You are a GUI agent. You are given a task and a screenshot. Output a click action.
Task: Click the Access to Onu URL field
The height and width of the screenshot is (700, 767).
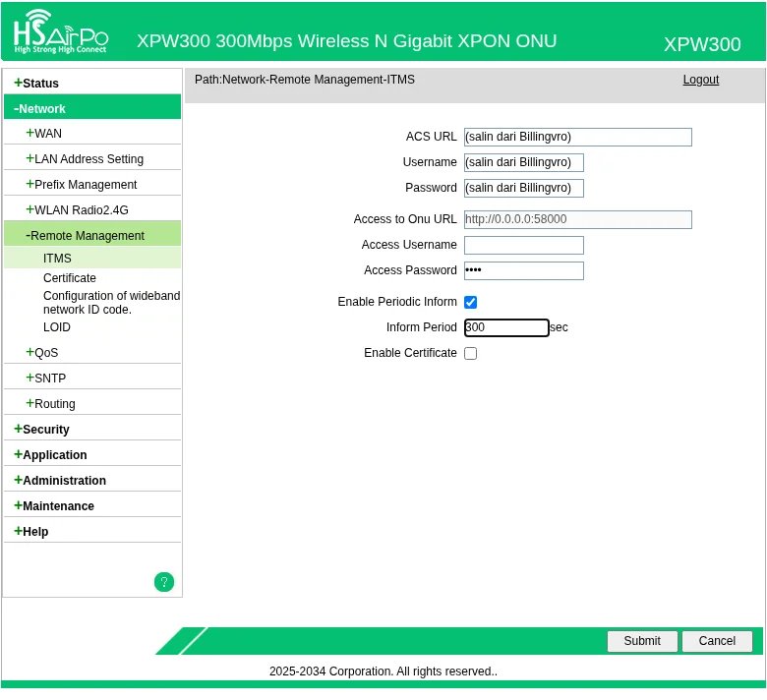pyautogui.click(x=577, y=219)
